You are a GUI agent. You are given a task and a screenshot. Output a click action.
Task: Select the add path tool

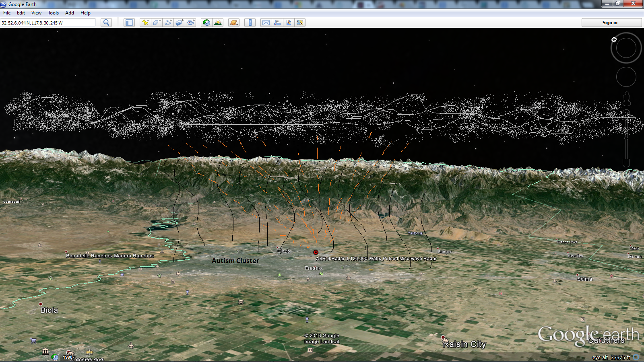click(x=168, y=23)
